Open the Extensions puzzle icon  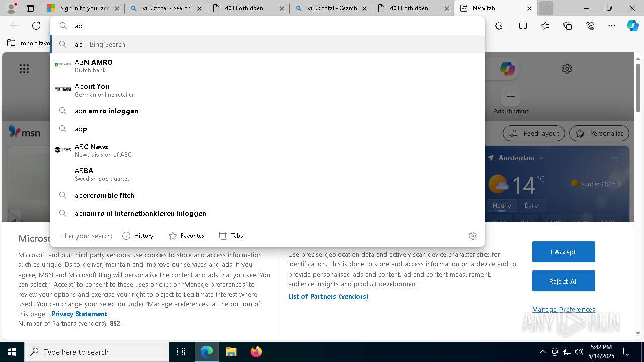(x=499, y=26)
